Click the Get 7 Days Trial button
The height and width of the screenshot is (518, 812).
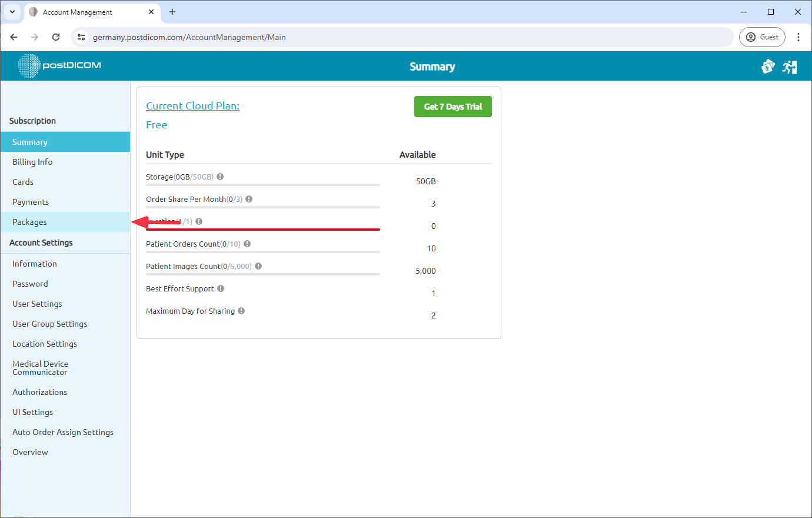point(452,107)
